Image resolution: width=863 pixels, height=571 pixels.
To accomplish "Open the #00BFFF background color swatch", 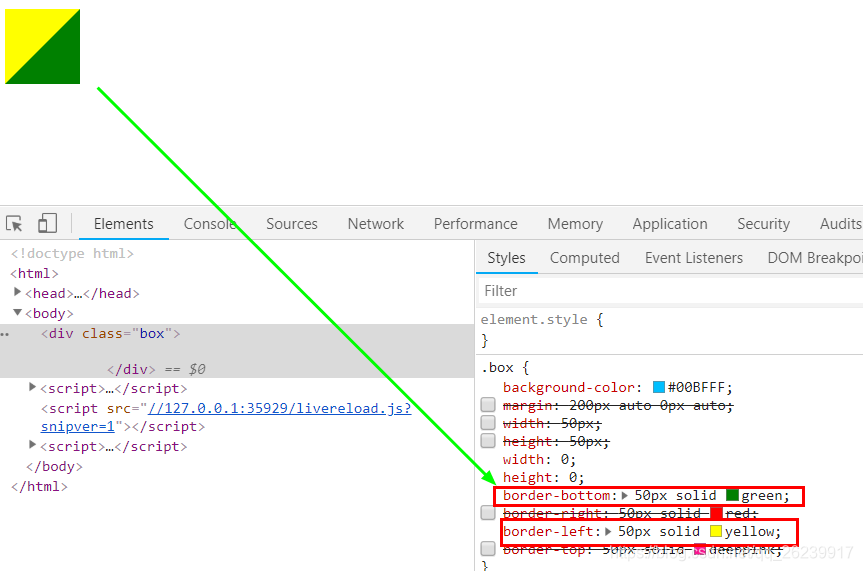I will (659, 387).
